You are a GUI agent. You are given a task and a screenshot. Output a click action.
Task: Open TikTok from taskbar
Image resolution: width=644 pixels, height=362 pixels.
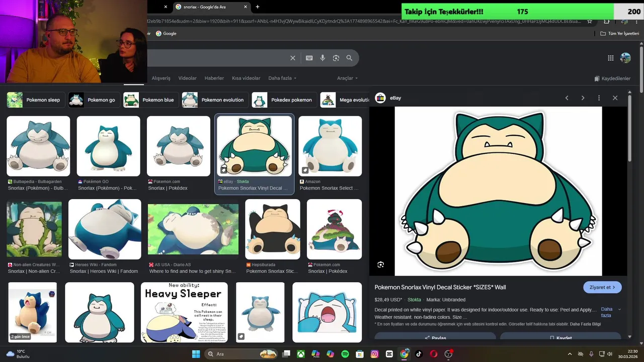pyautogui.click(x=419, y=354)
